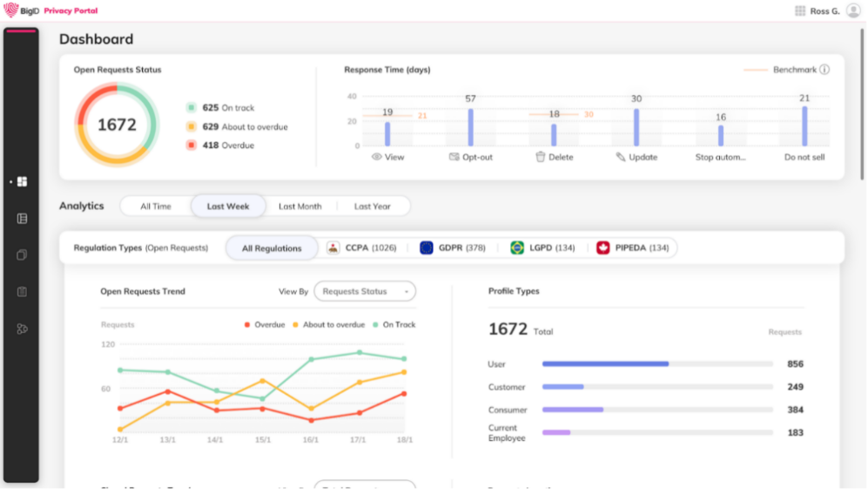Open the table list sidebar icon

click(x=22, y=219)
